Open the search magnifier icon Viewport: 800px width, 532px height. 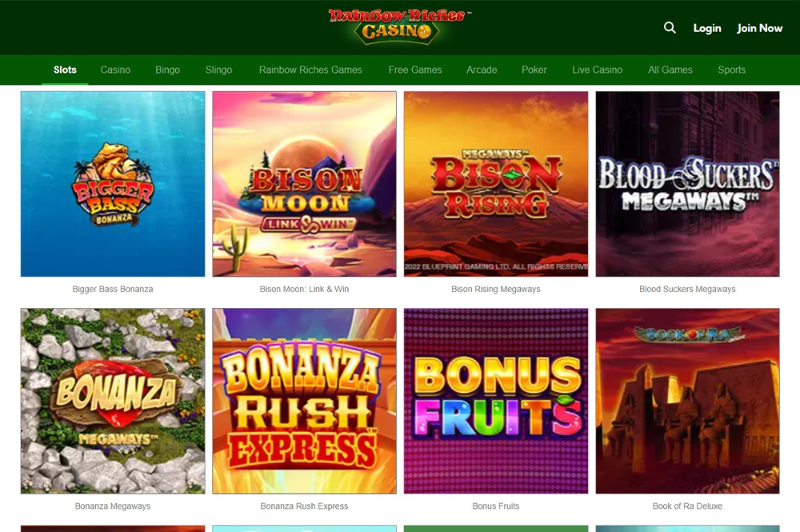click(670, 27)
